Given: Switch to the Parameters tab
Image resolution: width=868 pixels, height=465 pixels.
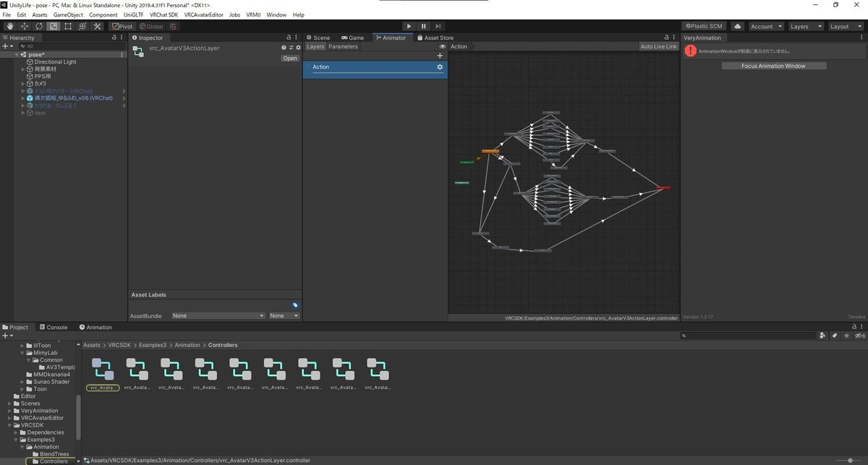Looking at the screenshot, I should coord(343,46).
